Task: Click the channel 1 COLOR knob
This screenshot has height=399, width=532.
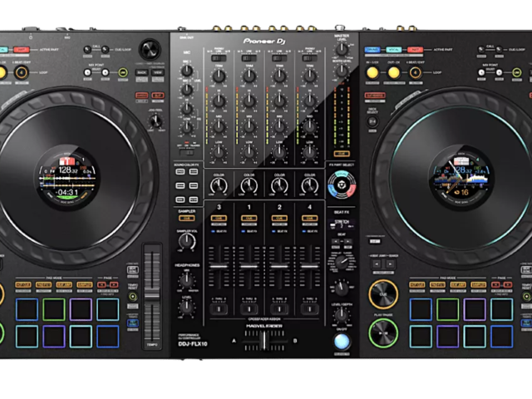Action: [249, 185]
